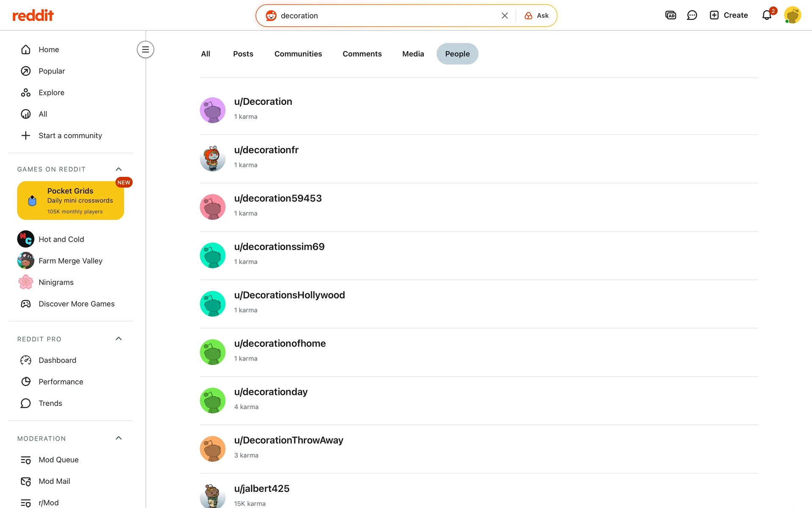Open the Mod Queue icon link

click(26, 460)
